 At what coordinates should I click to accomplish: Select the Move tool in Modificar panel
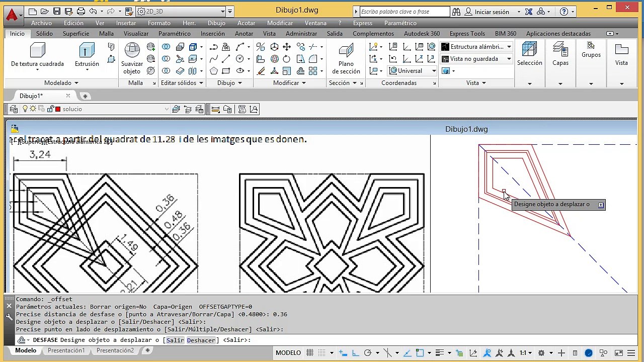coord(287,47)
